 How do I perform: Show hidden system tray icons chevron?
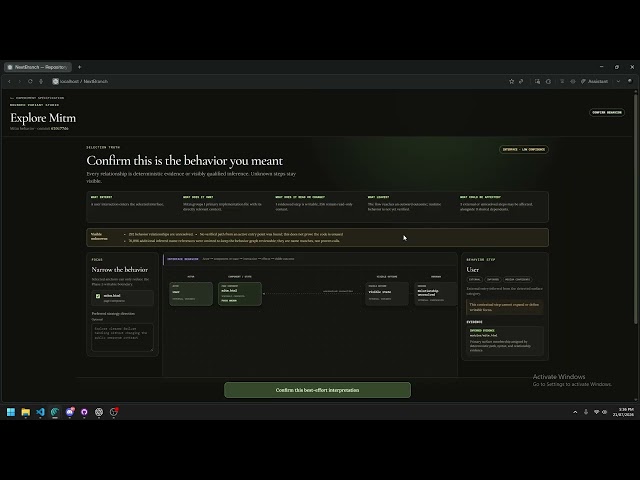(575, 412)
